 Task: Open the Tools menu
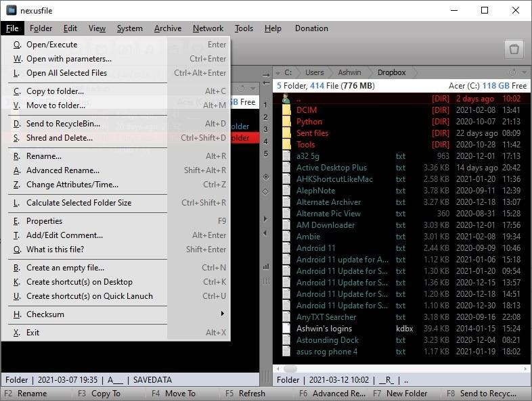pyautogui.click(x=244, y=28)
